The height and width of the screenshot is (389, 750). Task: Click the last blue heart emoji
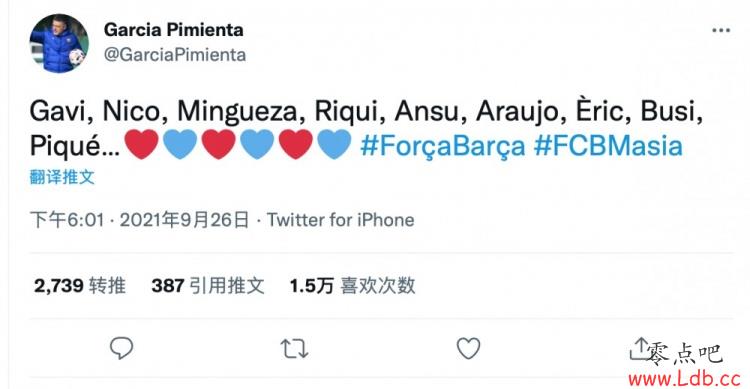coord(334,144)
